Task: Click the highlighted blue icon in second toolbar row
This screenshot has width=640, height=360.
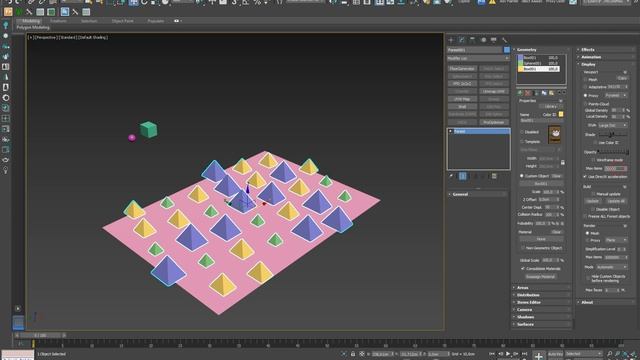Action: tap(64, 12)
